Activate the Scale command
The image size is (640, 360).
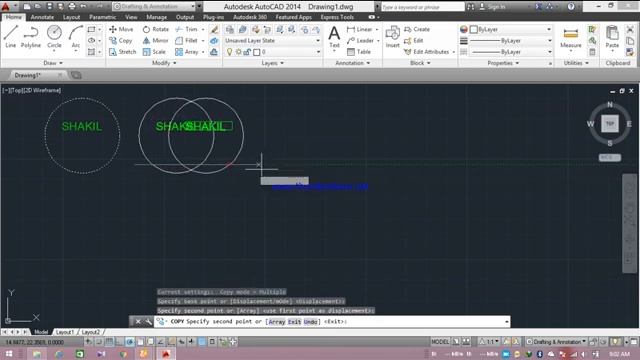pyautogui.click(x=154, y=52)
